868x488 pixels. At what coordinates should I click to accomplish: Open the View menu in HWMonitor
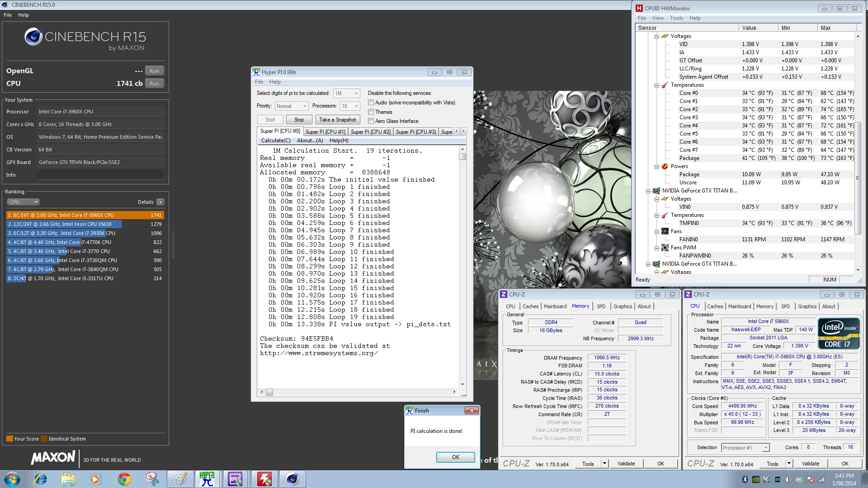pyautogui.click(x=658, y=18)
